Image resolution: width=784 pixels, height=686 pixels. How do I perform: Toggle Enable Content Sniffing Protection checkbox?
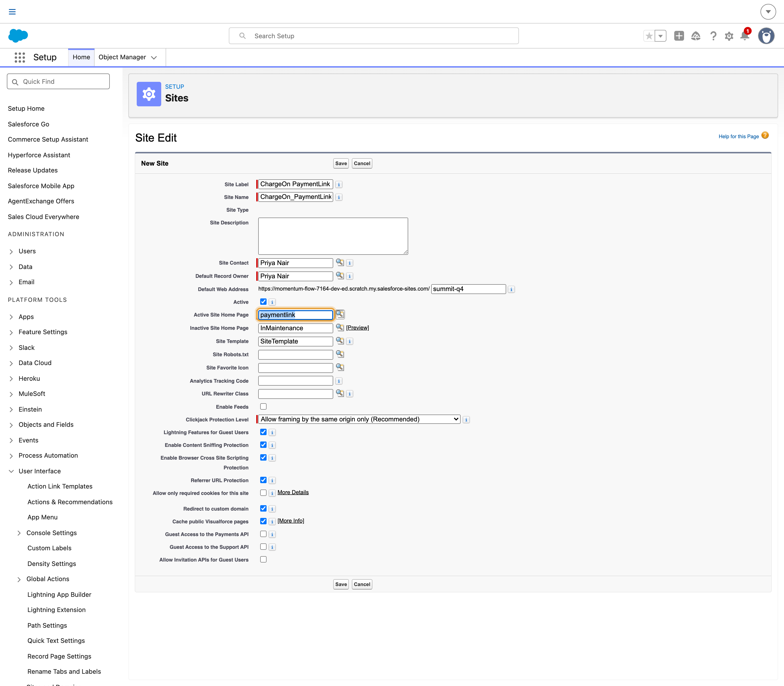tap(263, 445)
